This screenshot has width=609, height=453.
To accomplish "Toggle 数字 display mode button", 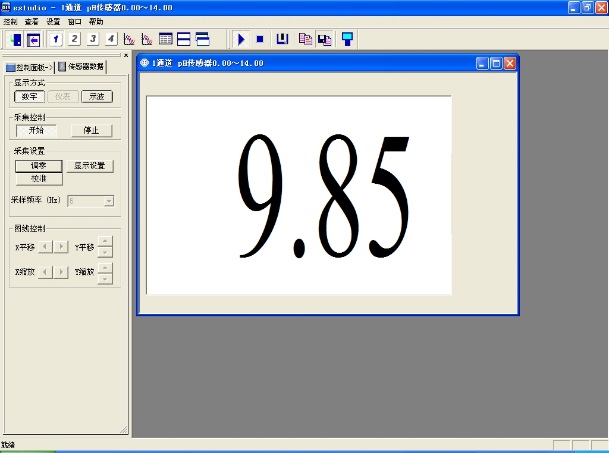I will (x=30, y=97).
